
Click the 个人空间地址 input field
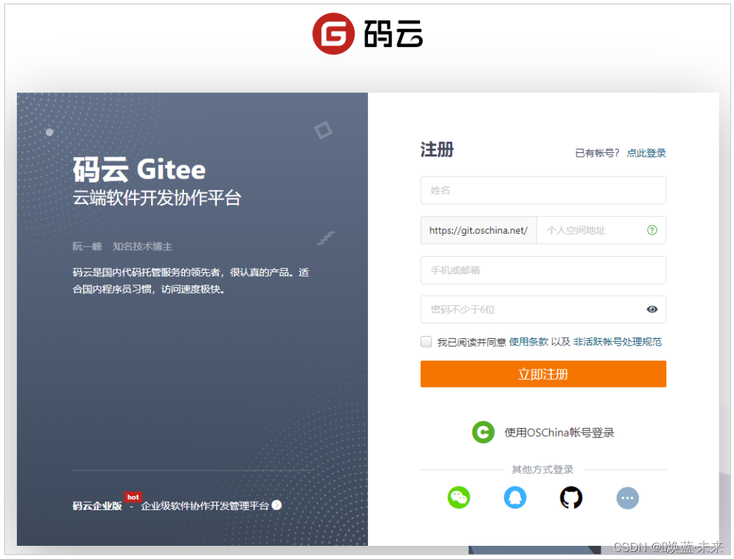coord(601,230)
